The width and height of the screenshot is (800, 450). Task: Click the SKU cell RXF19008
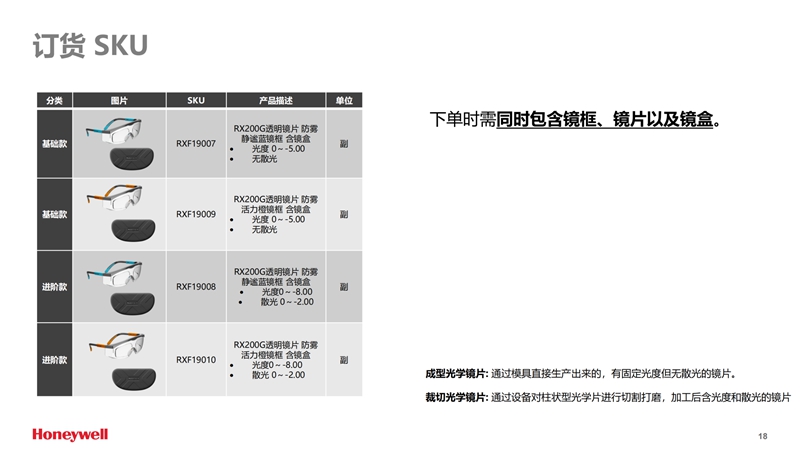196,287
